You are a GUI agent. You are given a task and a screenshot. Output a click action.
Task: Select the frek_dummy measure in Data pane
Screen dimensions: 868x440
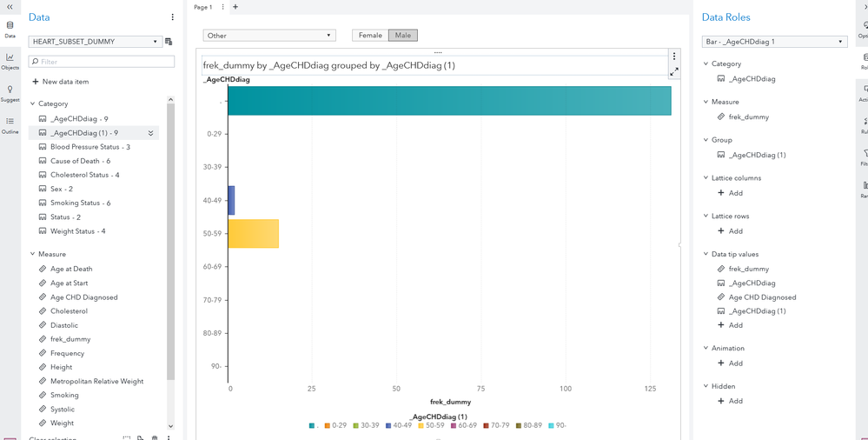point(70,339)
